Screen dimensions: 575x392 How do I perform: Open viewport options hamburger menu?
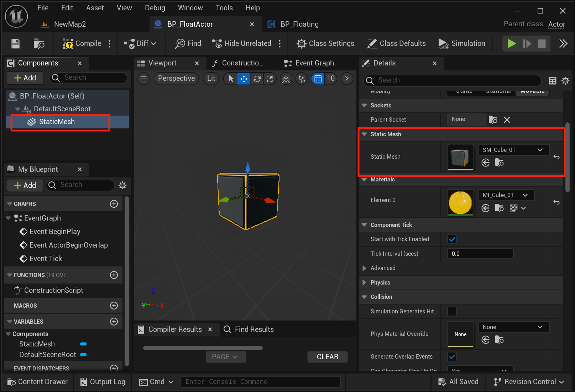click(x=143, y=79)
